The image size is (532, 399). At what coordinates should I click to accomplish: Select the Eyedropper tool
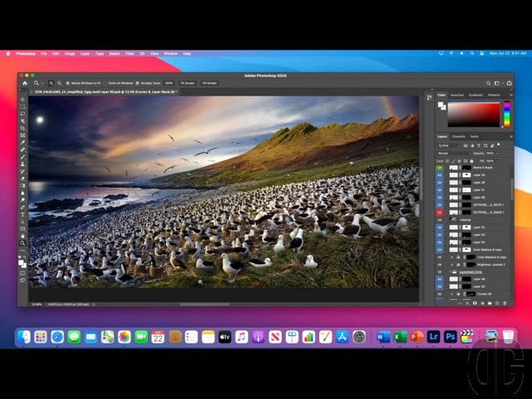[23, 142]
